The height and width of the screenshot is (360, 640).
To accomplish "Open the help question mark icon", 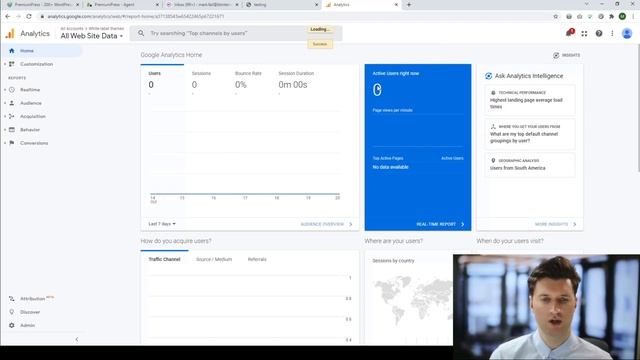I will (598, 33).
